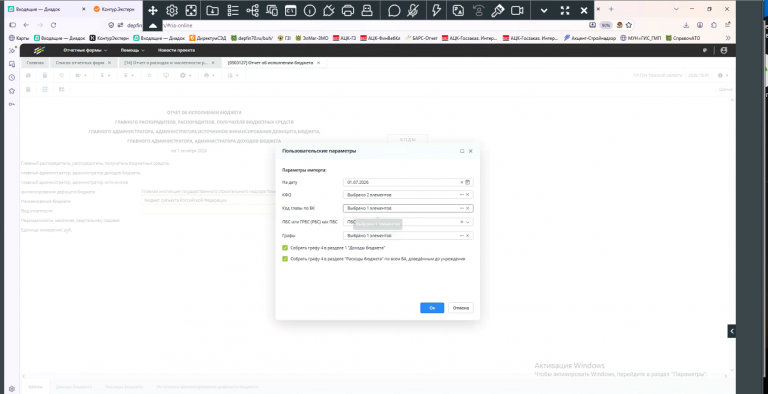This screenshot has height=394, width=768.
Task: Open 'Доходы бюджета' bottom sheet tab
Action: pyautogui.click(x=74, y=387)
